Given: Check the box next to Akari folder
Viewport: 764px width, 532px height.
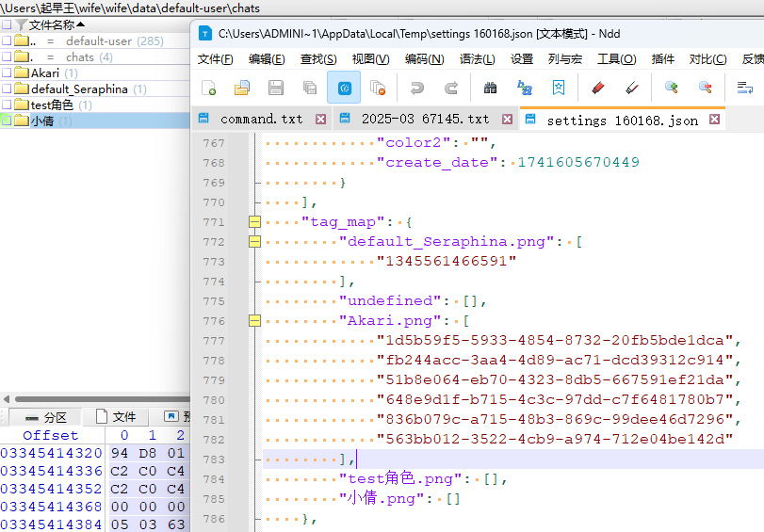Looking at the screenshot, I should point(7,73).
